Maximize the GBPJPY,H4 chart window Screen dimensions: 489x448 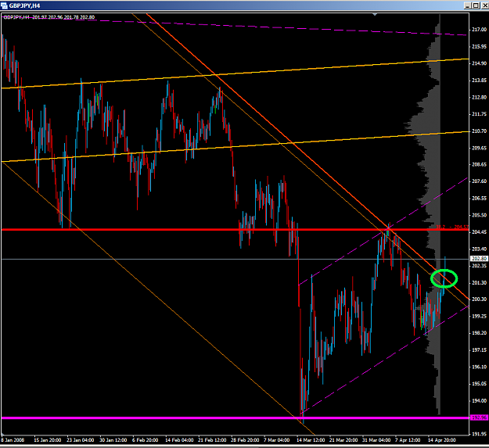tap(476, 5)
